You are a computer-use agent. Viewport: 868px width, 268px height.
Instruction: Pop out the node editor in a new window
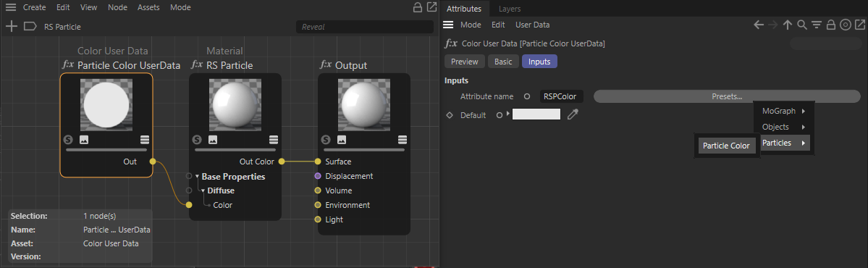click(x=431, y=7)
